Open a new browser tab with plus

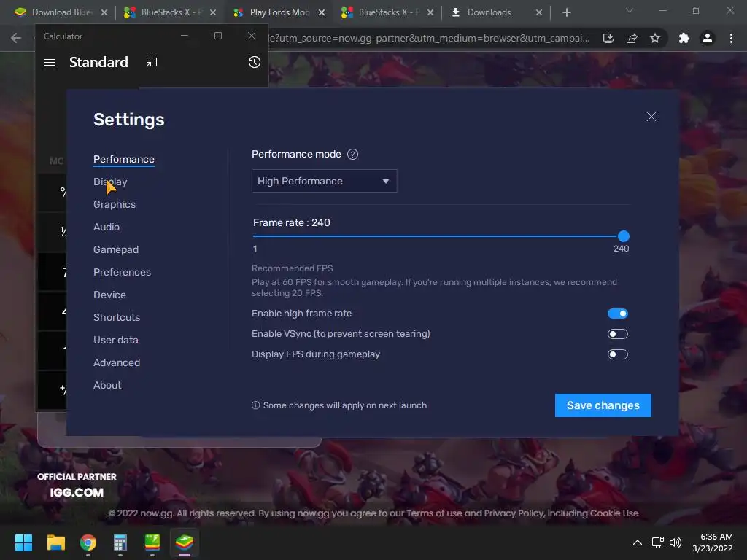566,12
